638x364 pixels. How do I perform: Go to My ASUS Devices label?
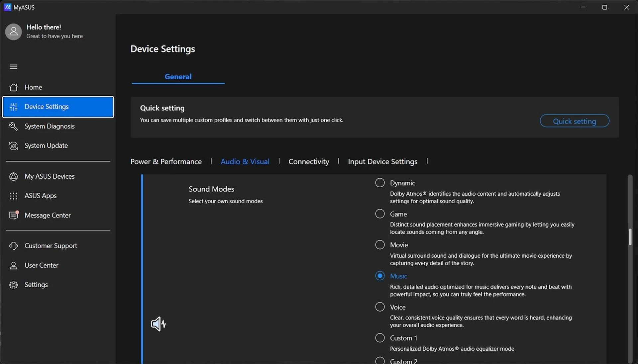[x=50, y=176]
